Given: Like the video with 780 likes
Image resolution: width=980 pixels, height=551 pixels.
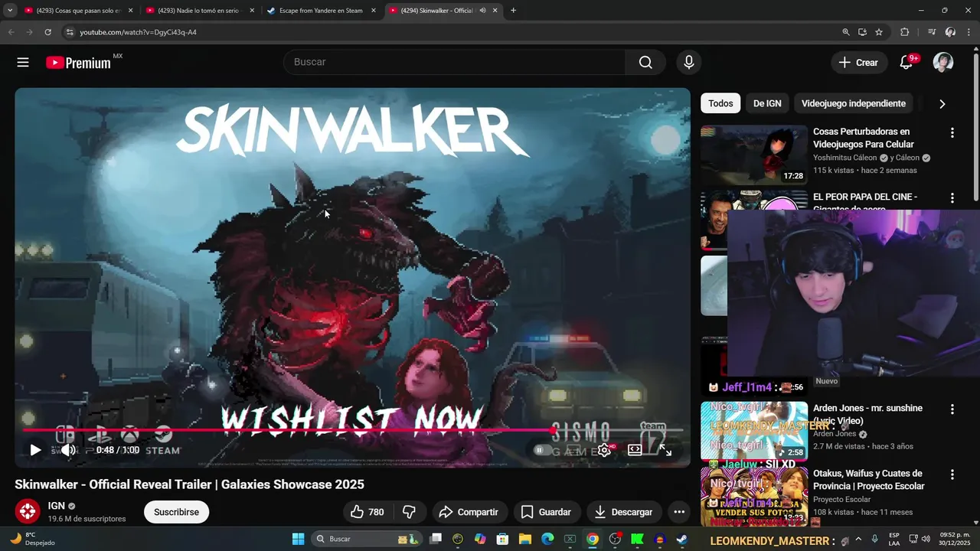Looking at the screenshot, I should coord(367,512).
